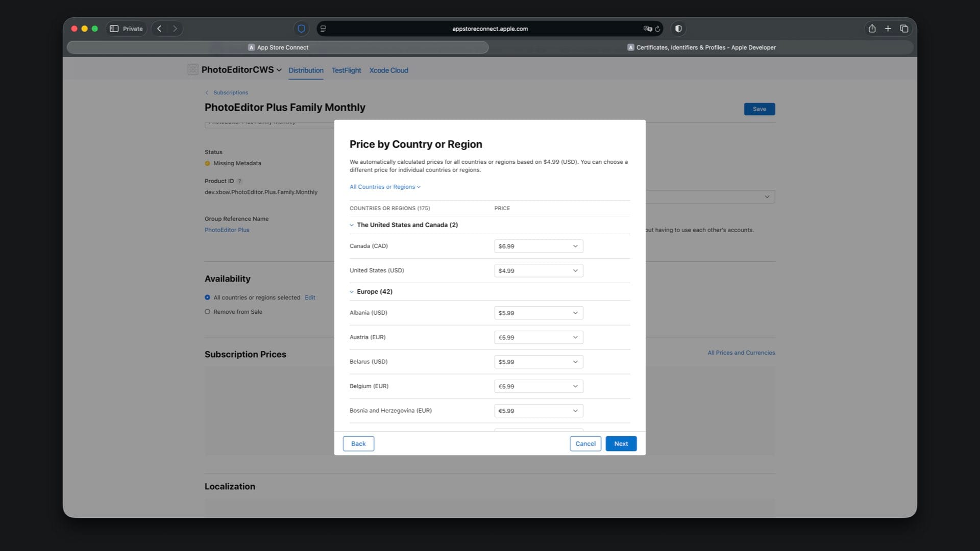This screenshot has width=980, height=551.
Task: Switch to the TestFlight tab
Action: click(x=346, y=70)
